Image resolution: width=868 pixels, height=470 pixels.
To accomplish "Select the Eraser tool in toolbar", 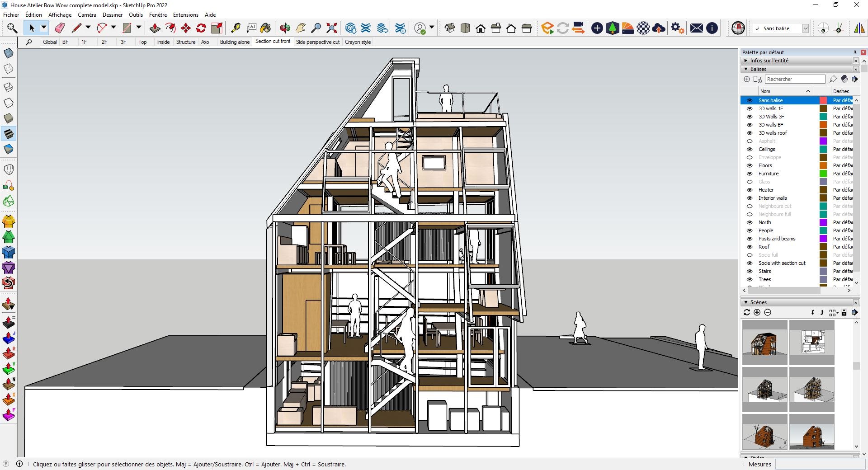I will [60, 28].
